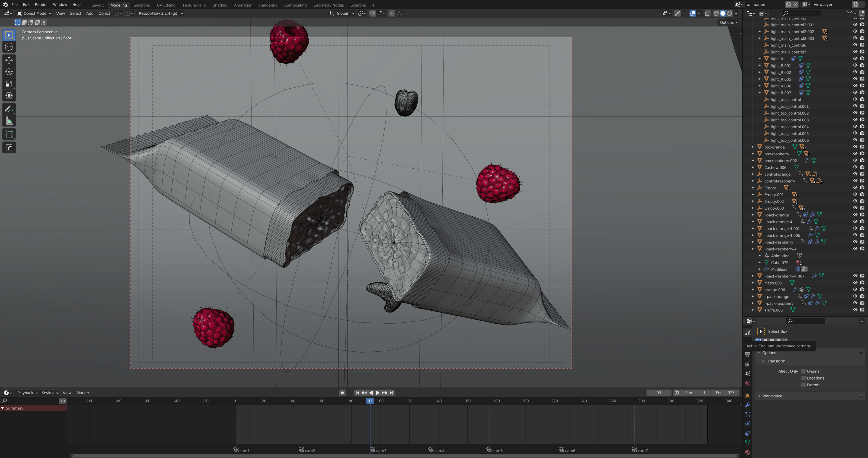Enable the Origins checkbox under Affect Only

[x=803, y=371]
